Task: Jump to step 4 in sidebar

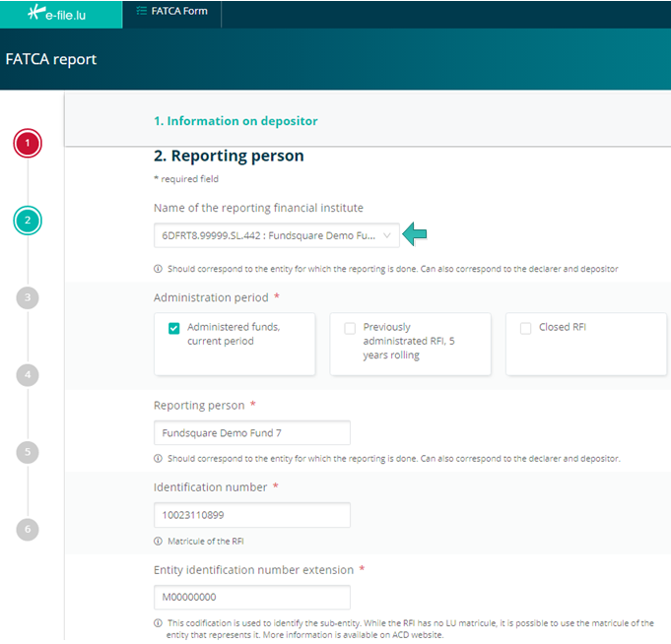Action: point(28,375)
